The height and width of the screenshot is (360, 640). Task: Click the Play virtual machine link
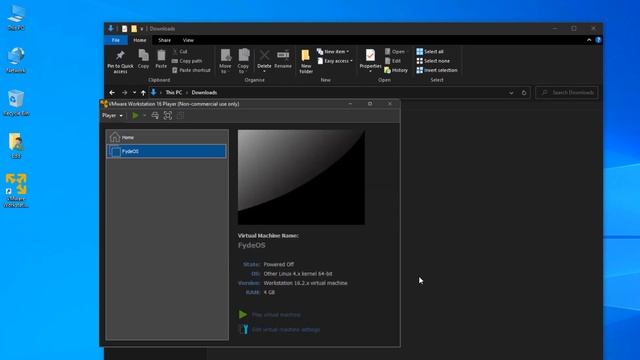point(276,315)
